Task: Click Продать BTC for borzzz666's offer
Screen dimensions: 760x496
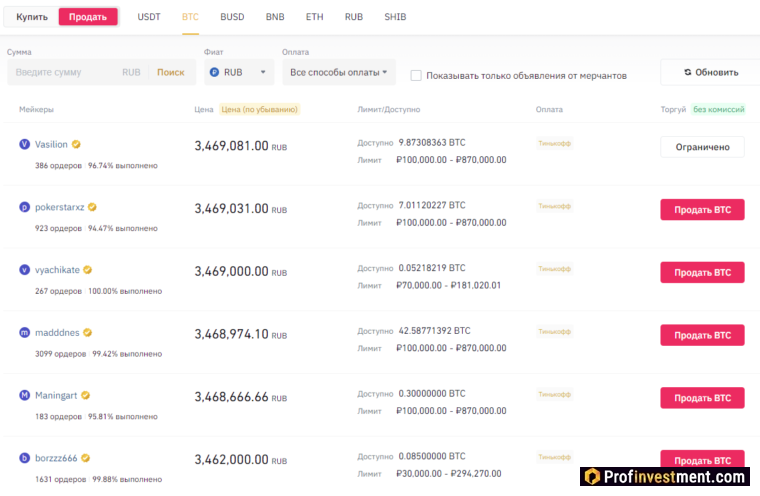Action: pyautogui.click(x=702, y=461)
